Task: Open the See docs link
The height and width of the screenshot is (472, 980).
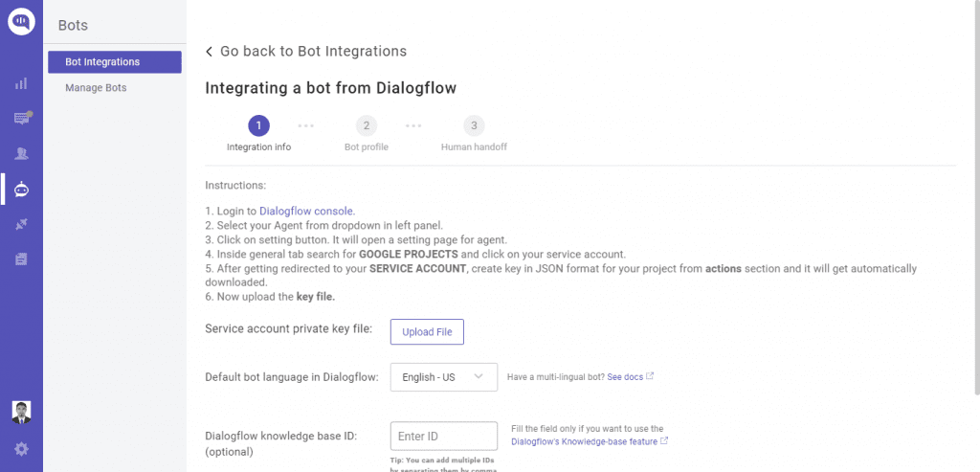Action: pos(625,377)
